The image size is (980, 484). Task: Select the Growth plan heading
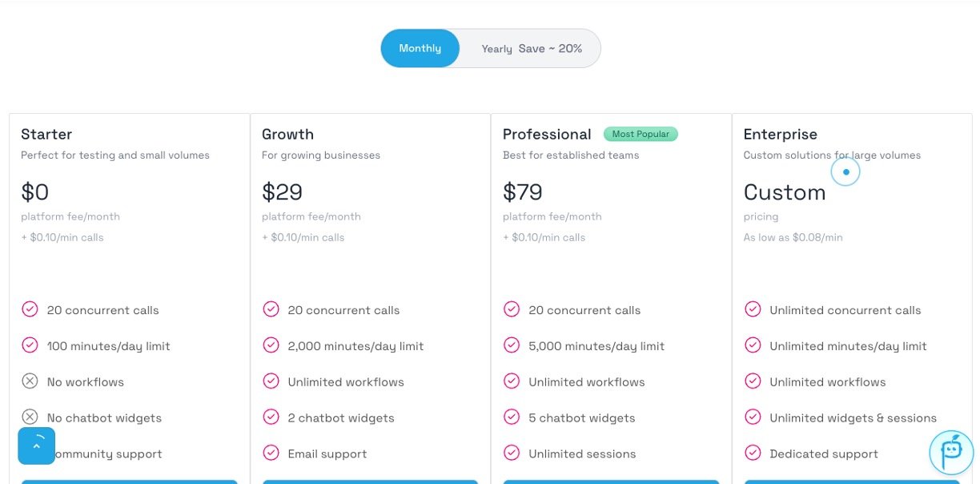tap(287, 134)
